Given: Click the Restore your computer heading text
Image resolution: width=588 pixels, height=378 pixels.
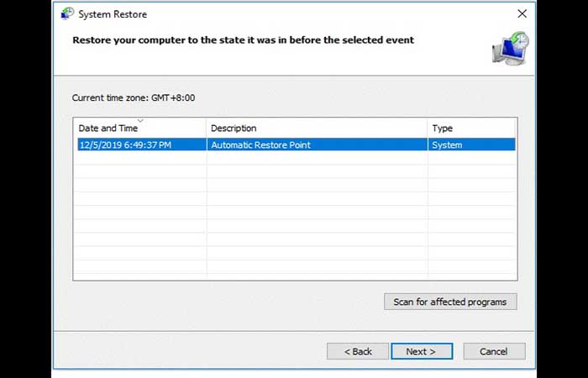Looking at the screenshot, I should click(244, 40).
